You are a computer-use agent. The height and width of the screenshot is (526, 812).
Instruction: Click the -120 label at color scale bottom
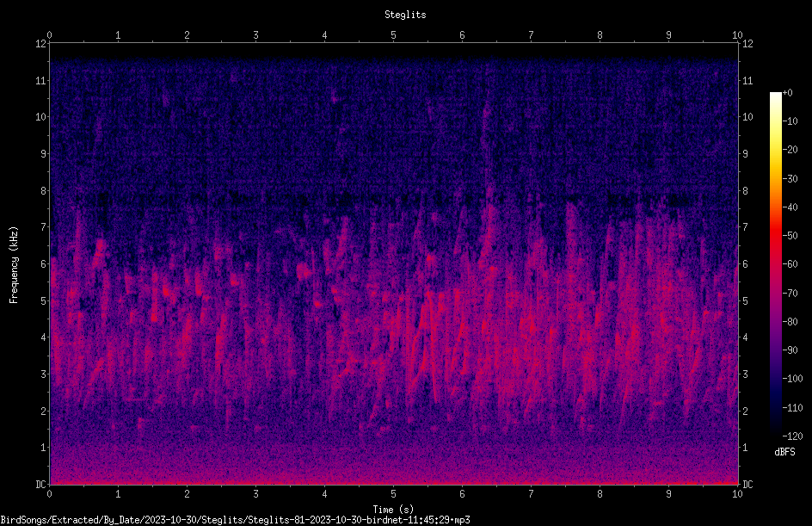point(792,436)
